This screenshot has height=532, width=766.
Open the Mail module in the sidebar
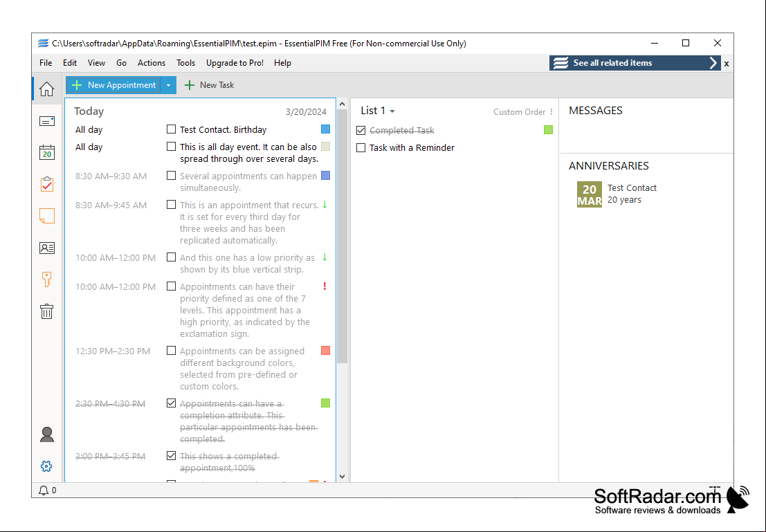pyautogui.click(x=47, y=121)
